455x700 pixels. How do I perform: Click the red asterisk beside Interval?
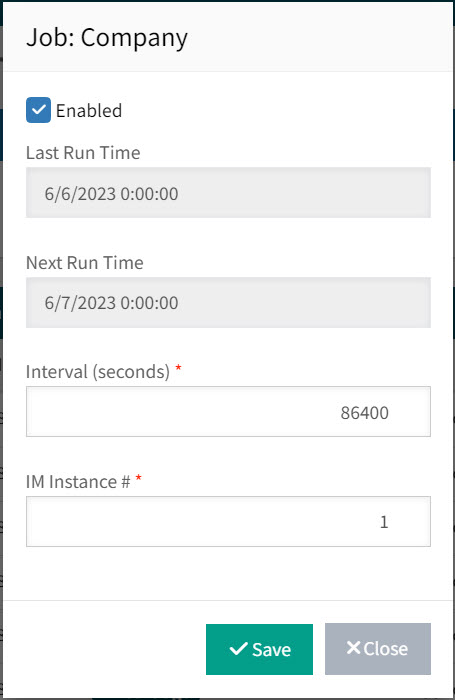(178, 368)
